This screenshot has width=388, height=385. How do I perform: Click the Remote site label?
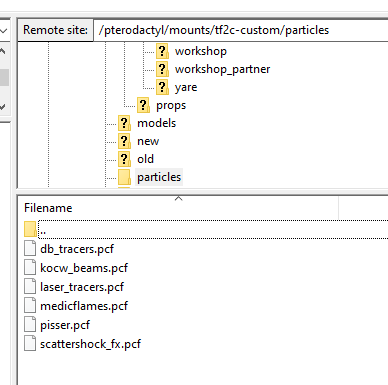(x=55, y=30)
